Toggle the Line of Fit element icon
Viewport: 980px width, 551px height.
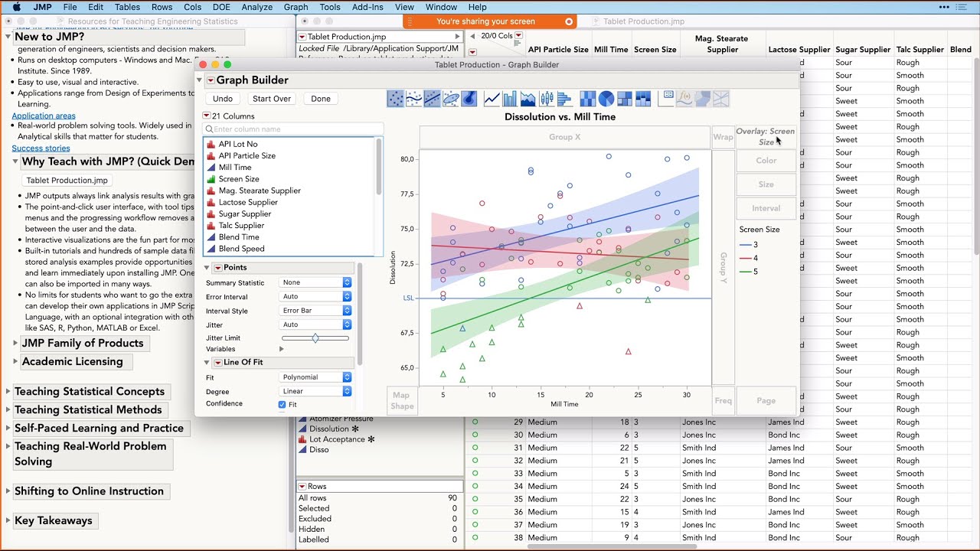coord(433,99)
